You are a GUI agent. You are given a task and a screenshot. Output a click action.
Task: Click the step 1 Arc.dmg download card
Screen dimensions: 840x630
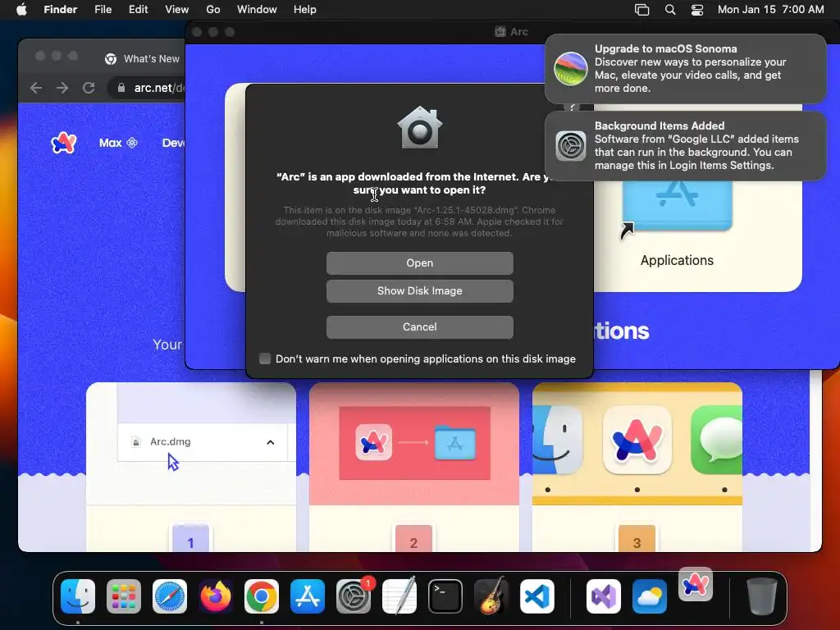(x=190, y=467)
